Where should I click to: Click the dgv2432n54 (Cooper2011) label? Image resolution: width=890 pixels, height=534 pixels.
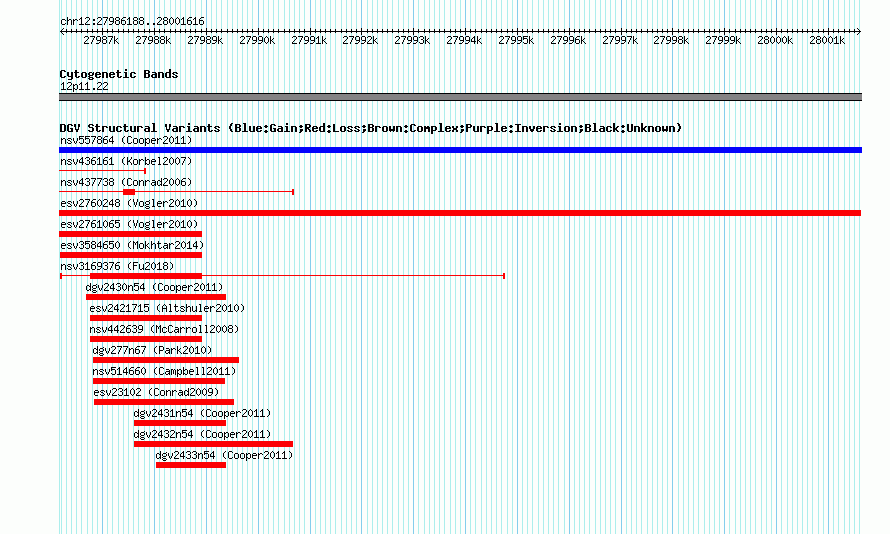[x=202, y=434]
